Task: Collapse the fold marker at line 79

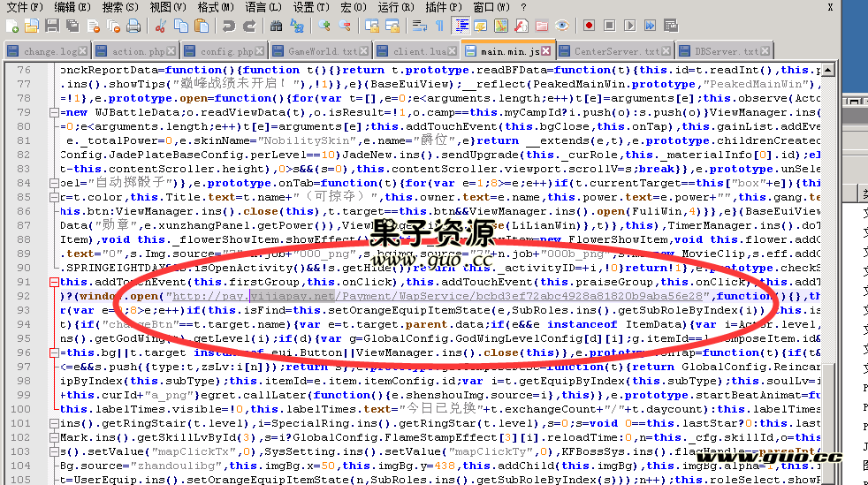Action: pos(54,113)
